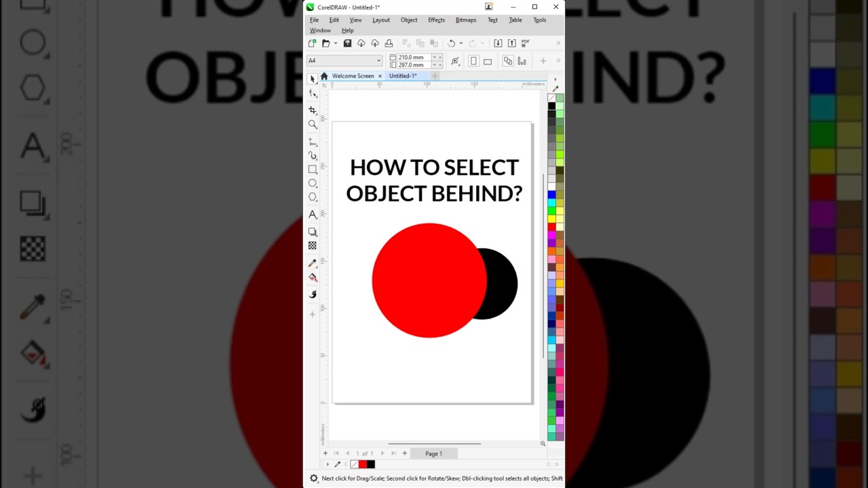Image resolution: width=868 pixels, height=488 pixels.
Task: Expand property bar overflow chevron
Action: [x=558, y=61]
